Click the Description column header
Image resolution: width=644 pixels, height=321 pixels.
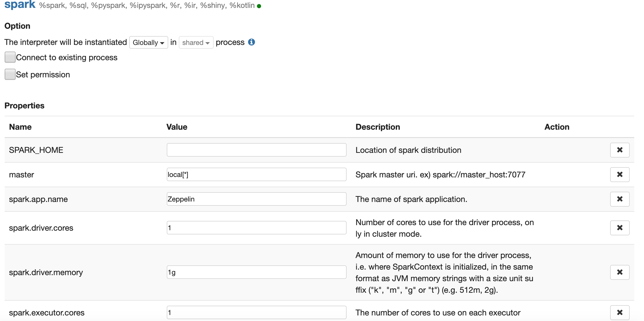point(378,127)
